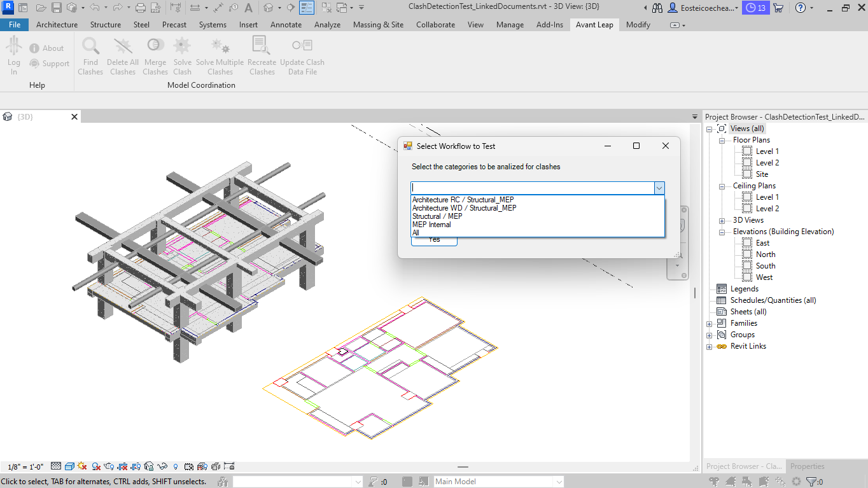Click the view scale 1/8" = 1'-0"
The width and height of the screenshot is (868, 488).
[25, 467]
